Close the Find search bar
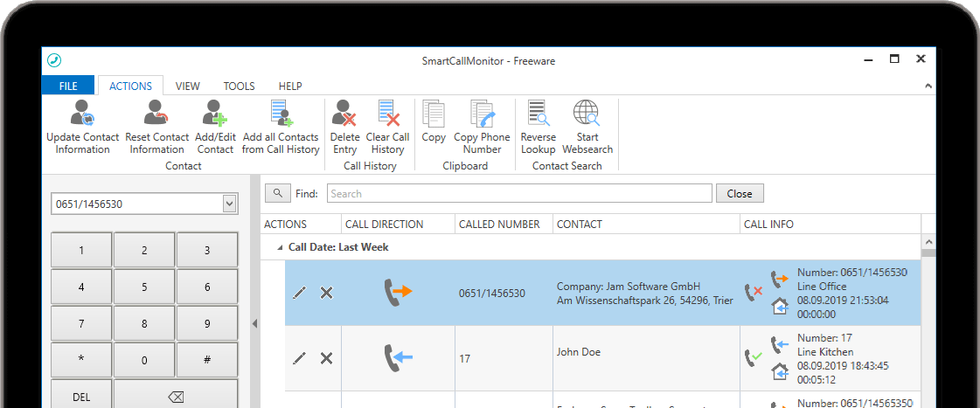 coord(740,194)
